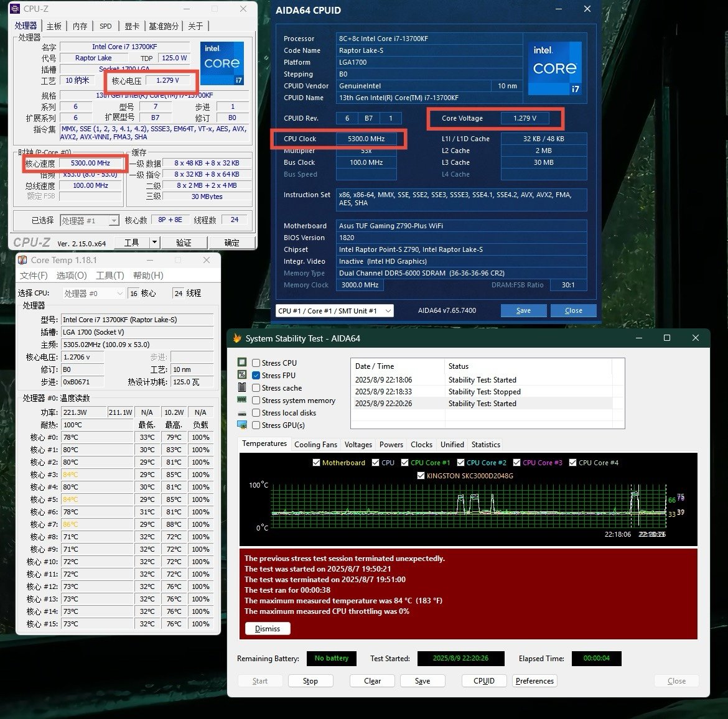Click the Stress FPU percent icon
Screen dimensions: 728x719
pyautogui.click(x=242, y=374)
